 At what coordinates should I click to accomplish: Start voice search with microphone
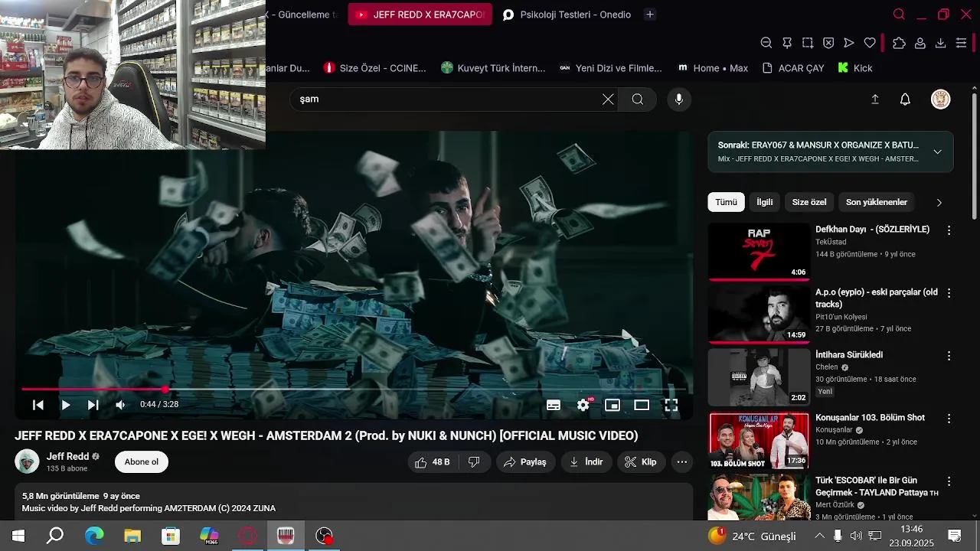(x=678, y=99)
